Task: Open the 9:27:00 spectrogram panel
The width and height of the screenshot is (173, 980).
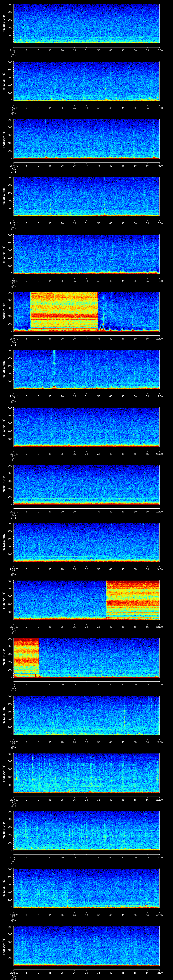Action: coord(86,773)
